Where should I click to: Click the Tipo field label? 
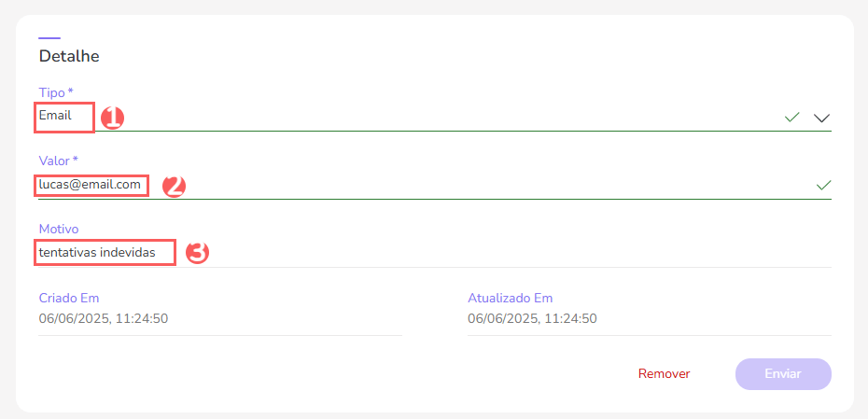55,92
